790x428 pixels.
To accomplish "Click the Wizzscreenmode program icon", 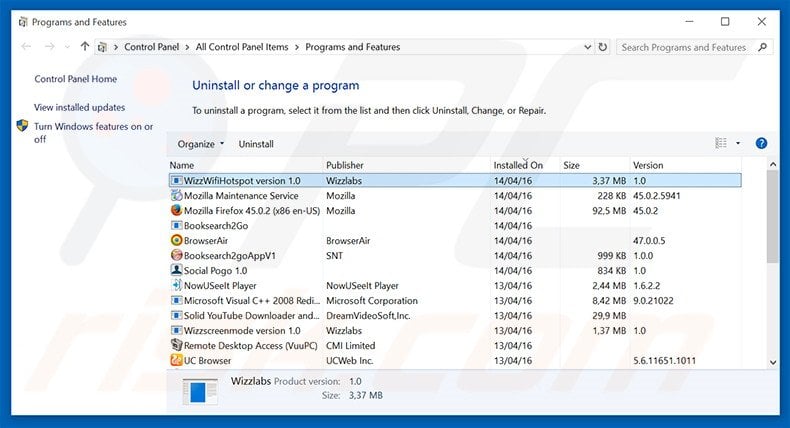I will [x=176, y=331].
